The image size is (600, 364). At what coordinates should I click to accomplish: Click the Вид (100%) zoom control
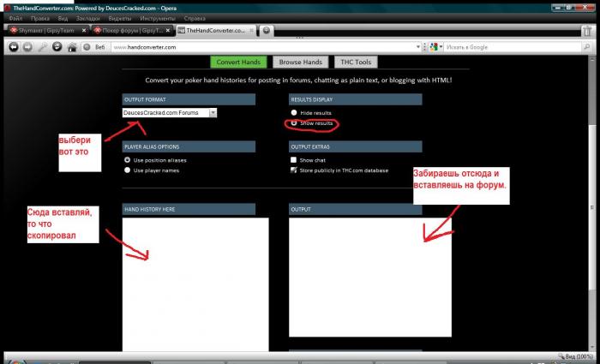[x=575, y=356]
